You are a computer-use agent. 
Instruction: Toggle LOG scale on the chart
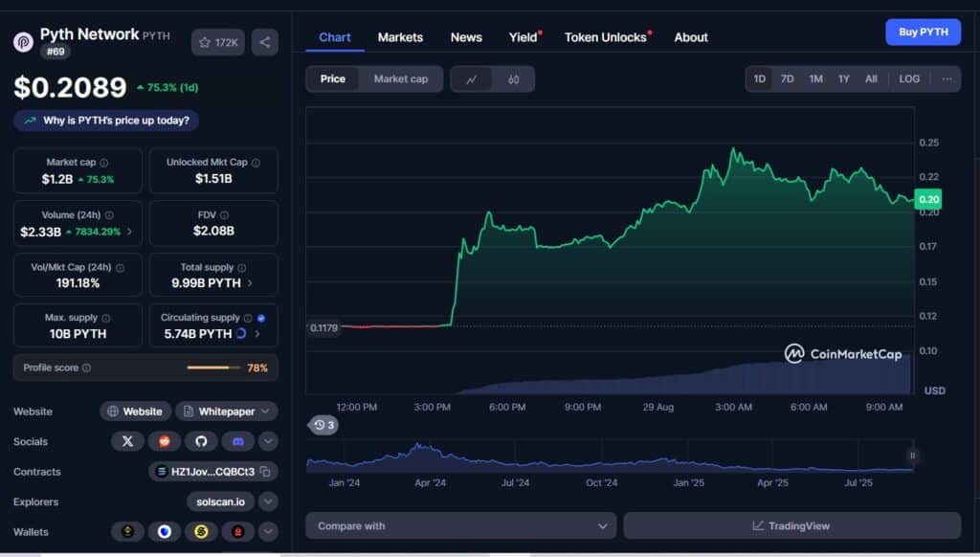point(909,78)
